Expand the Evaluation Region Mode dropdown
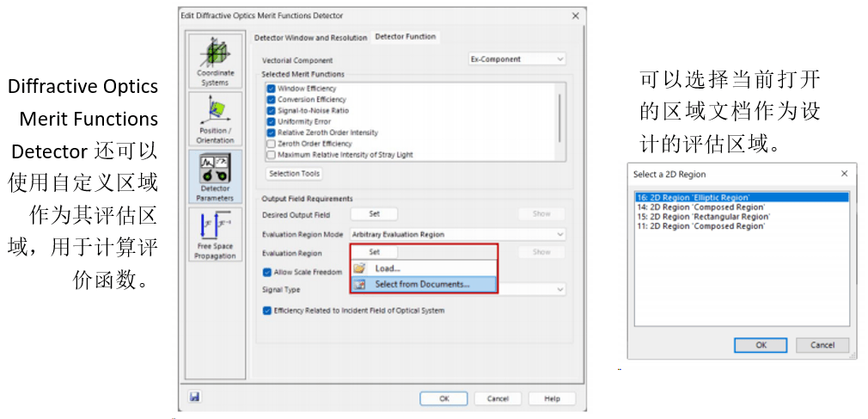The image size is (868, 419). pos(455,234)
